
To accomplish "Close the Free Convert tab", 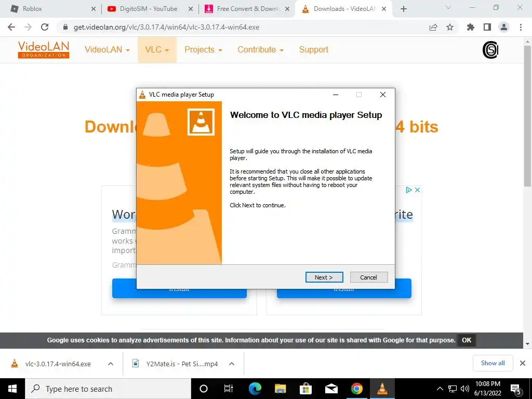I will (287, 9).
